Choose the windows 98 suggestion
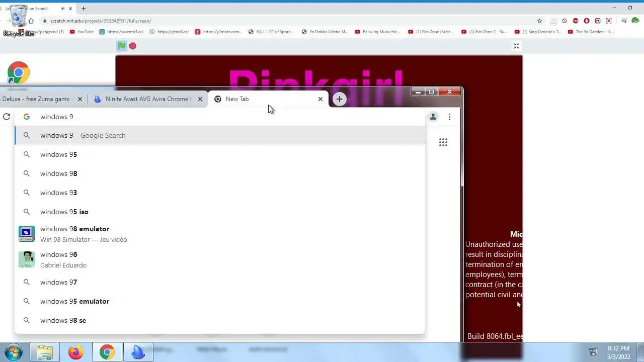Screen dimensions: 644x362 [220, 173]
